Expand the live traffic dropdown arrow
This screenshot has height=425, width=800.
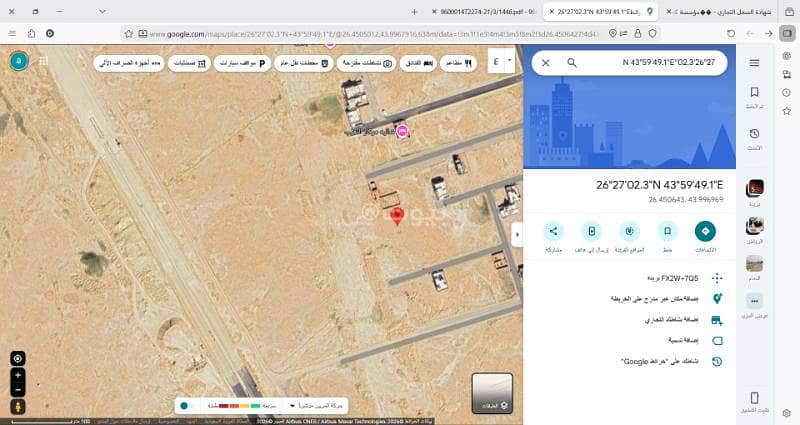click(x=292, y=406)
